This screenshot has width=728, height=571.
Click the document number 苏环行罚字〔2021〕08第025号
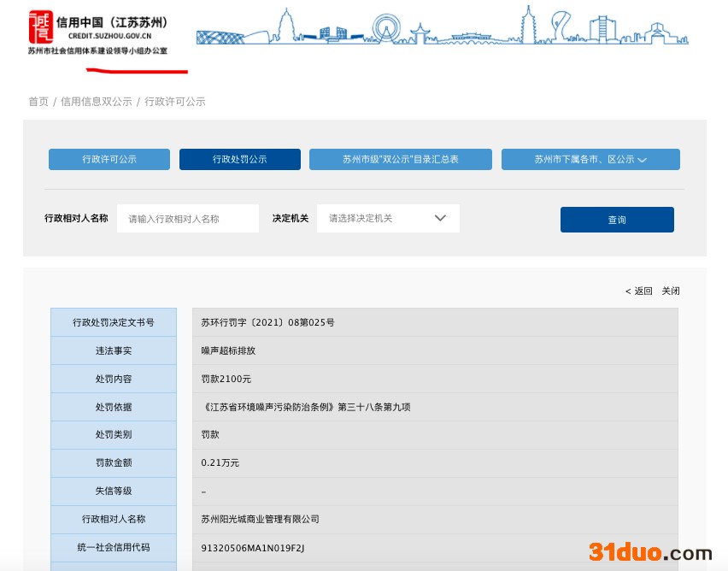coord(267,322)
